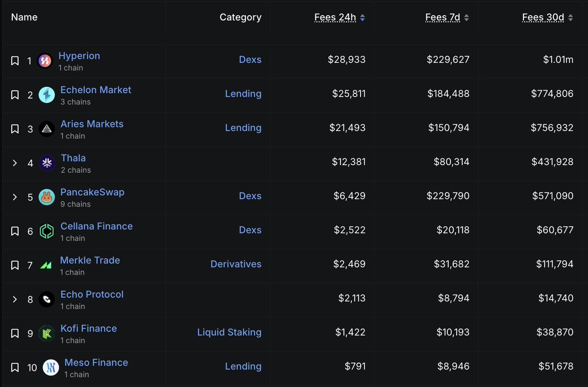Bookmark Echelon Market

(x=15, y=95)
